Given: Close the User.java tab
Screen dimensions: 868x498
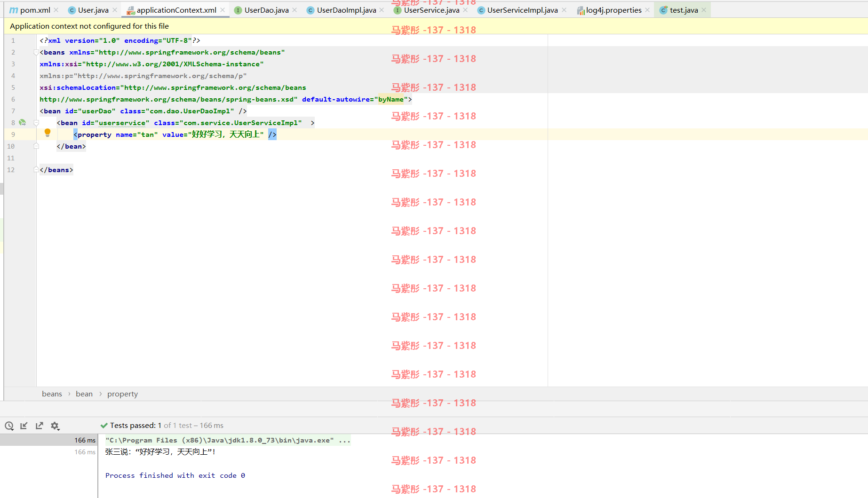Looking at the screenshot, I should tap(115, 10).
